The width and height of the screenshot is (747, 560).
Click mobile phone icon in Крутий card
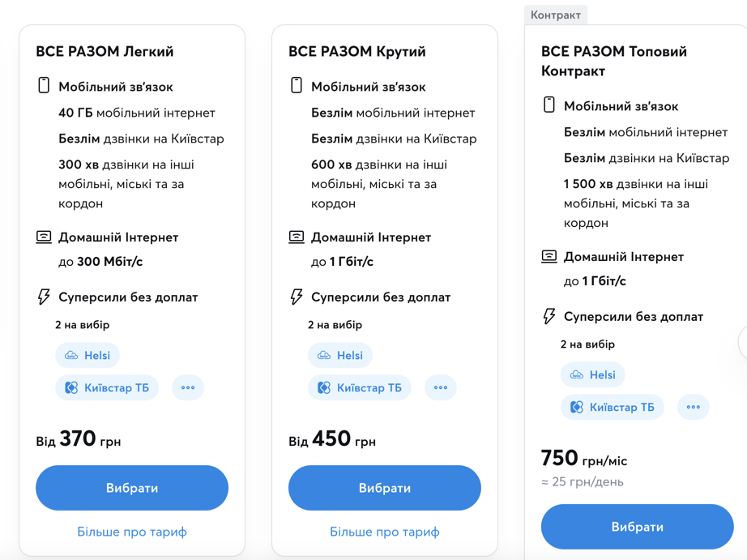[x=297, y=85]
